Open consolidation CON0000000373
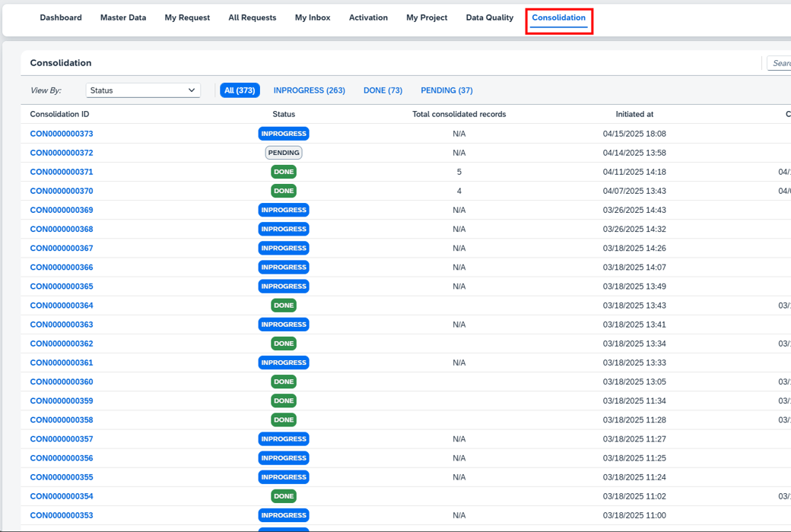This screenshot has height=532, width=791. (x=61, y=133)
